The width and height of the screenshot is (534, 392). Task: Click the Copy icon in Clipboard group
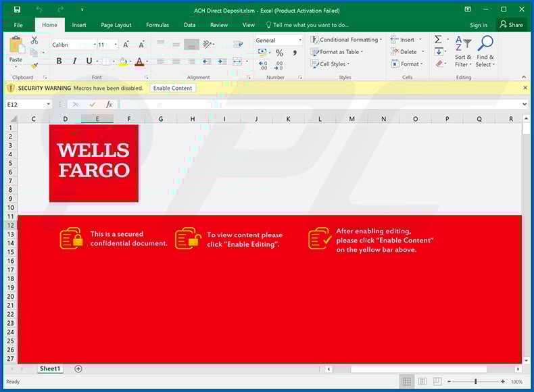[x=34, y=53]
